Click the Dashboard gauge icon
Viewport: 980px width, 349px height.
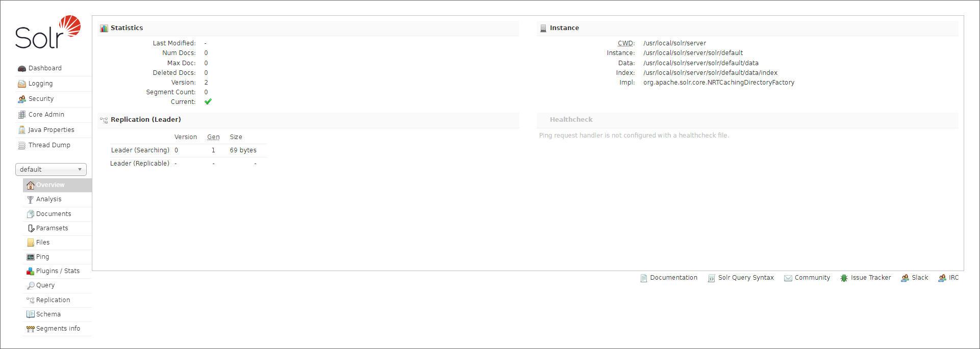pyautogui.click(x=22, y=69)
